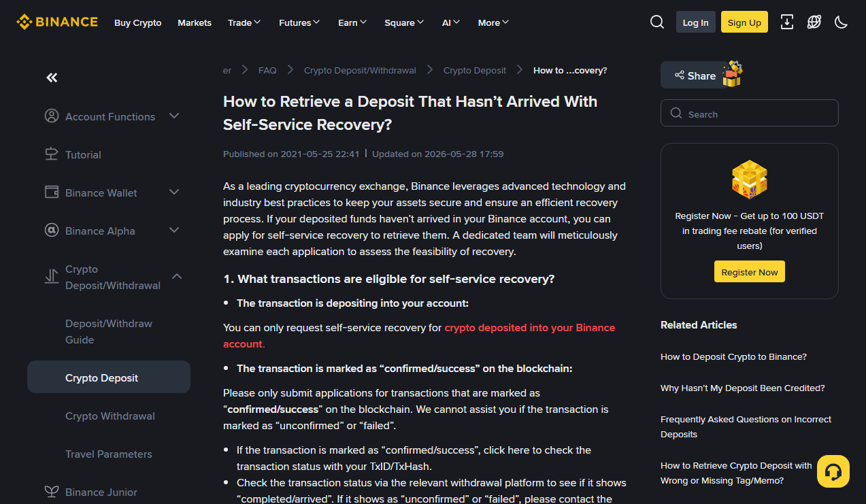Screen dimensions: 866x504
Task: Click the Binance Wallet icon
Action: tap(52, 192)
